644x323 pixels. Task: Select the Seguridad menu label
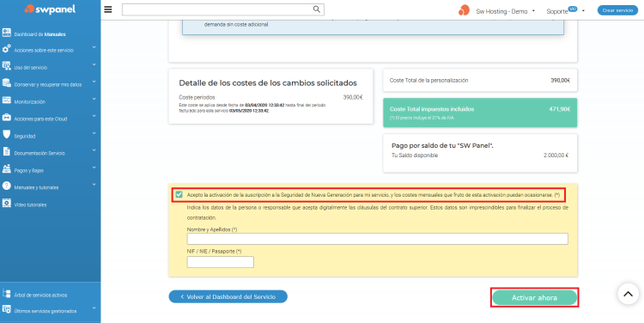(x=25, y=136)
